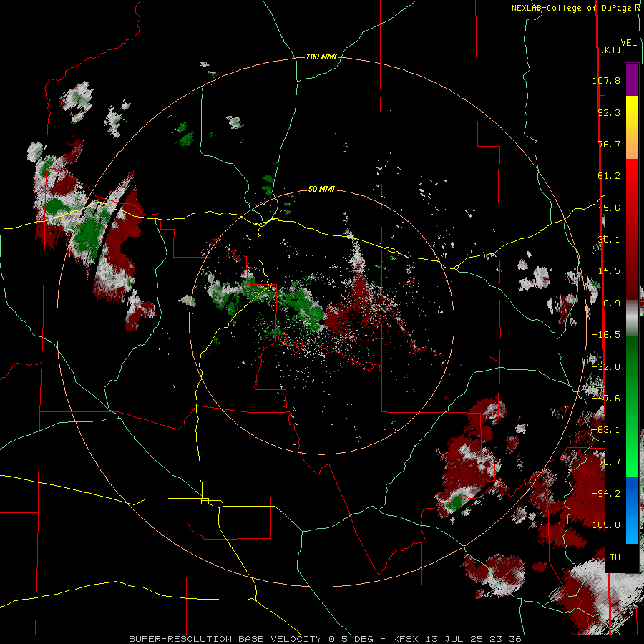Screen dimensions: 644x644
Task: Select the 14.5 legend value
Action: pos(609,271)
